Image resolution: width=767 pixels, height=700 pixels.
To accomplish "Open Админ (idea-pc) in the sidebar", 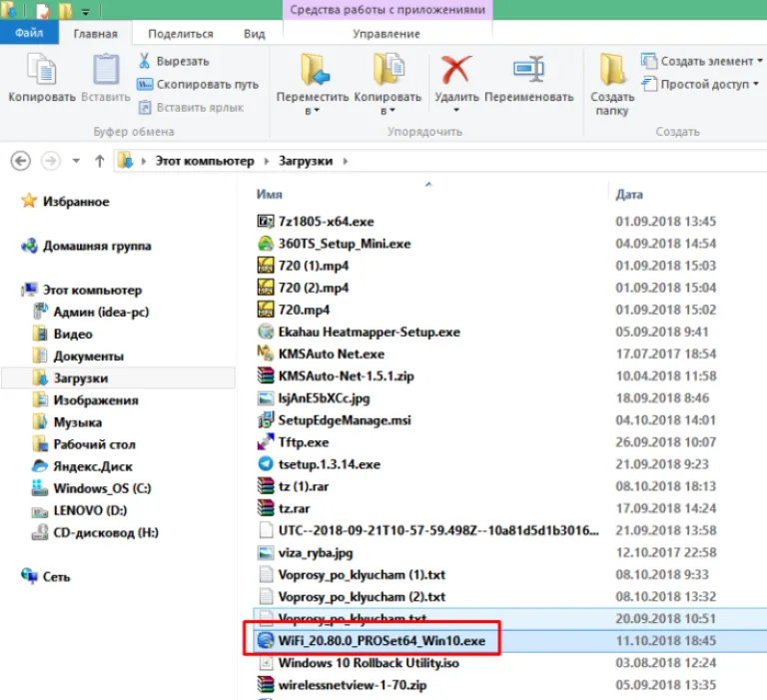I will 92,312.
